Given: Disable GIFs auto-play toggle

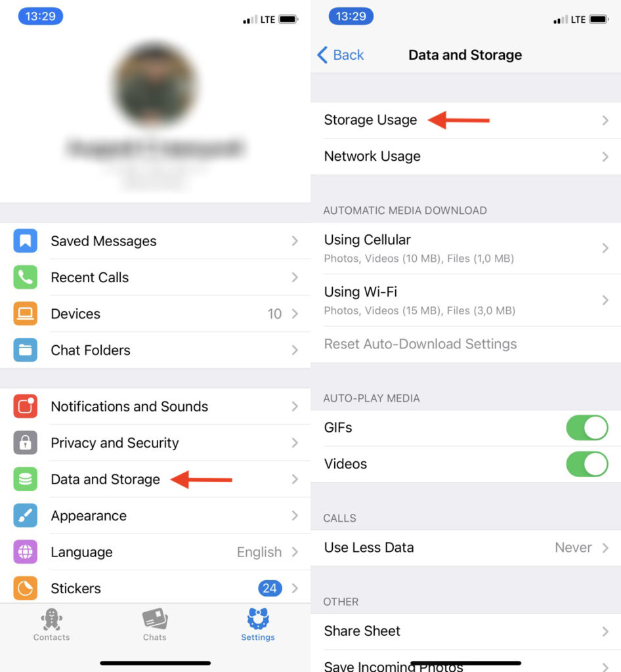Looking at the screenshot, I should coord(587,428).
